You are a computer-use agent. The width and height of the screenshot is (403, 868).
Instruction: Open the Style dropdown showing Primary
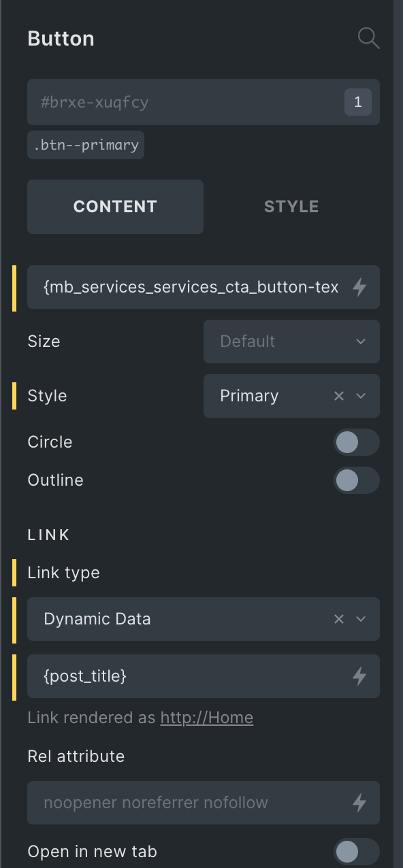pyautogui.click(x=291, y=396)
